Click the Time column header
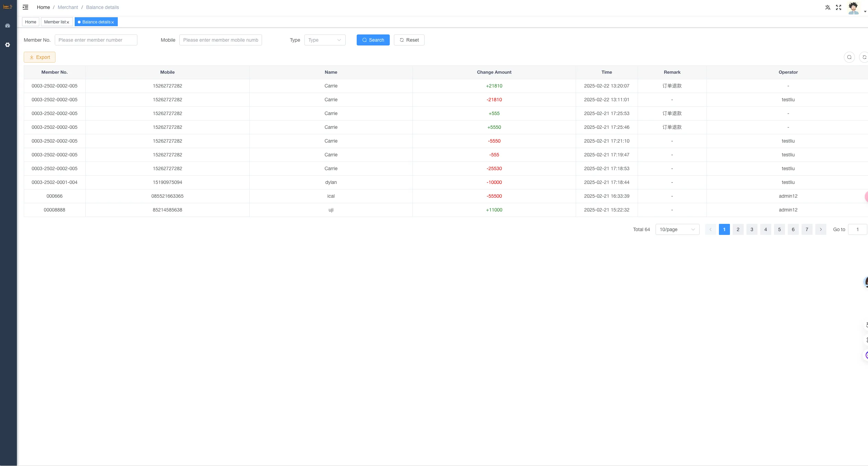This screenshot has width=868, height=466. click(x=607, y=72)
